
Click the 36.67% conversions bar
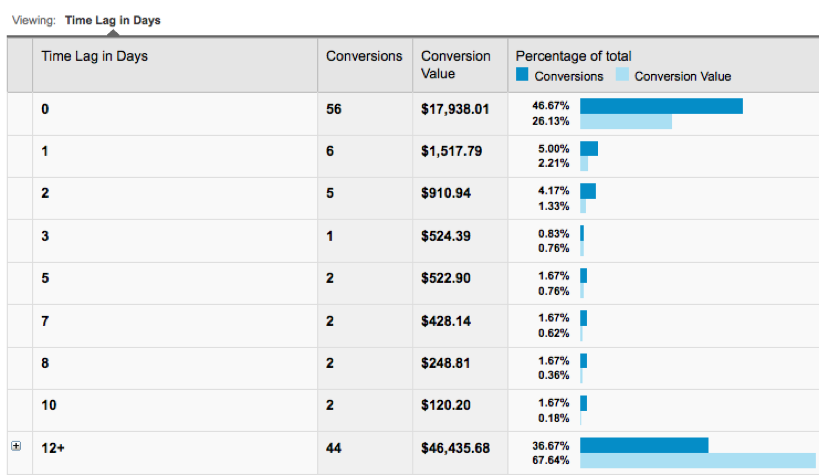point(643,444)
